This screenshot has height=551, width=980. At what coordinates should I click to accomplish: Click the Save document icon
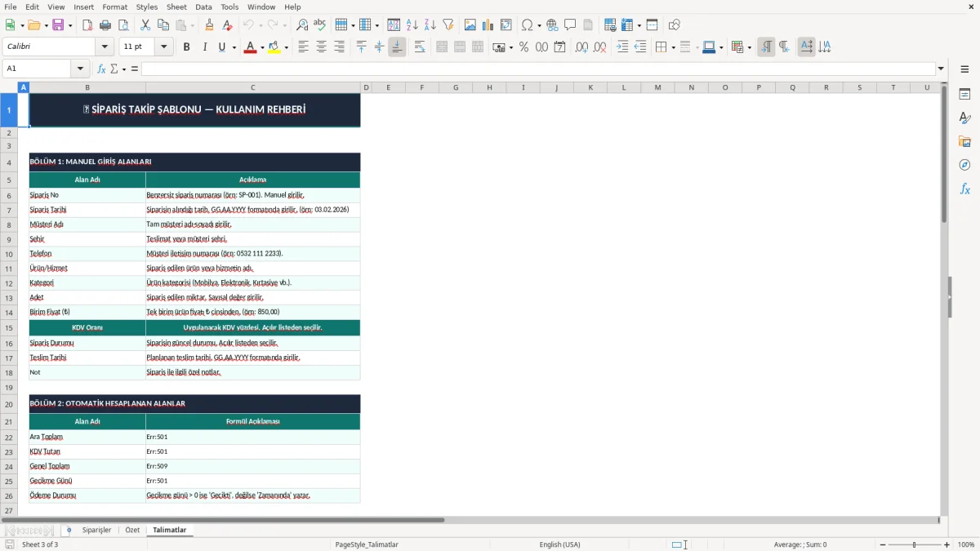coord(58,25)
